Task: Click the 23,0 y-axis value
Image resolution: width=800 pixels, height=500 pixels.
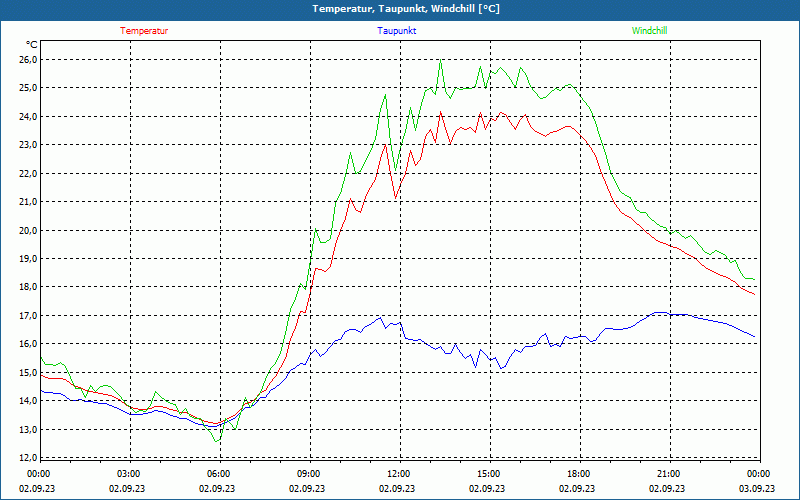Action: [29, 145]
